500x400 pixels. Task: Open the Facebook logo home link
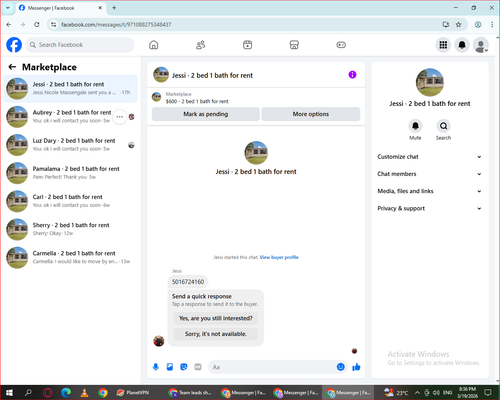(14, 45)
